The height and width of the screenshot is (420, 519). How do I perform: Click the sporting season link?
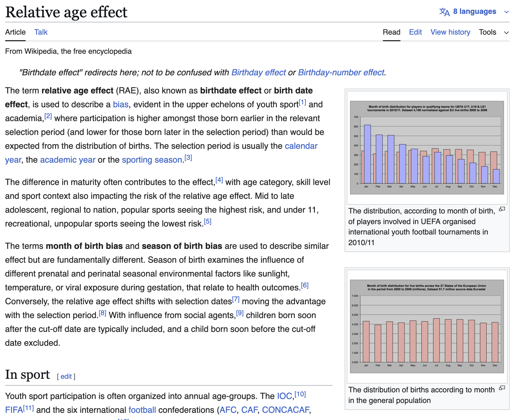(151, 159)
